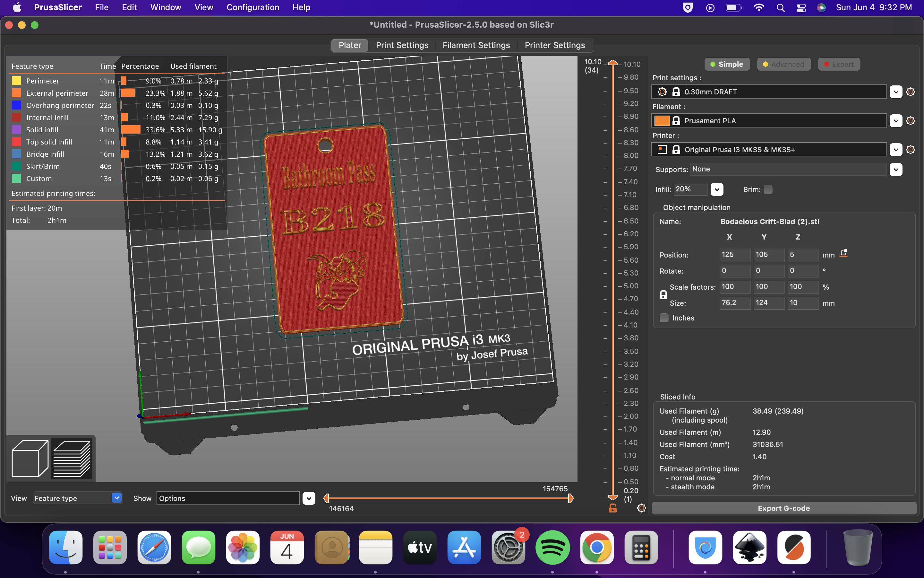Open the Configuration menu

253,8
